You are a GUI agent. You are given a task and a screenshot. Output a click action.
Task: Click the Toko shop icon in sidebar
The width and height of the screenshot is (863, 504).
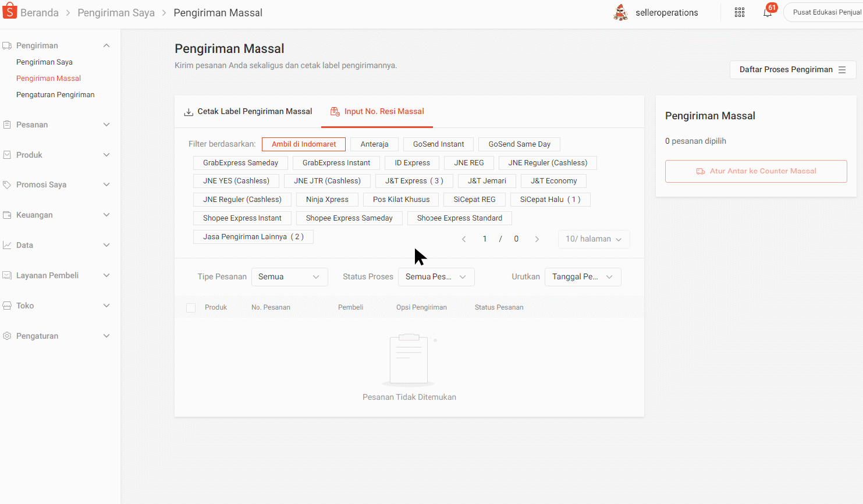point(7,306)
